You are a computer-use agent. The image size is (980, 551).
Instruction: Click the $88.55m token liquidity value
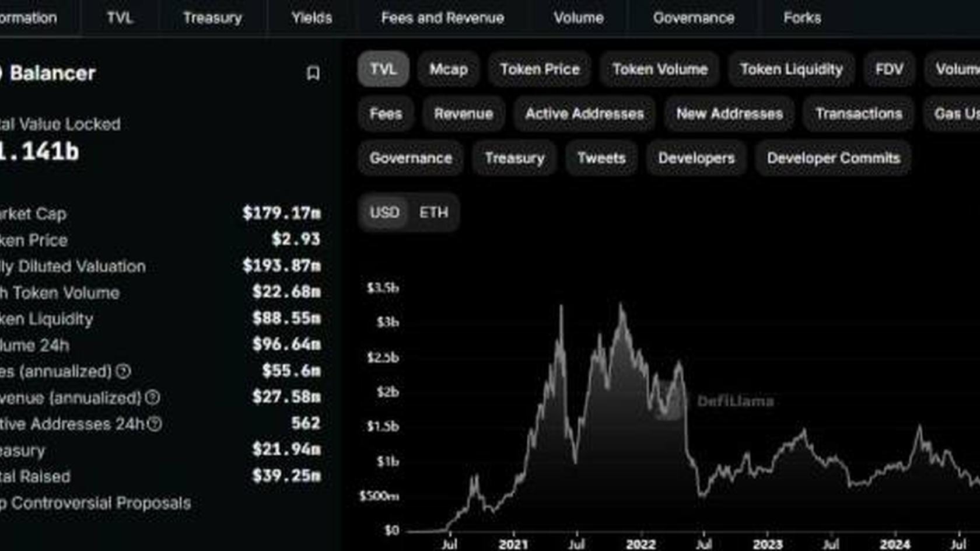(286, 318)
